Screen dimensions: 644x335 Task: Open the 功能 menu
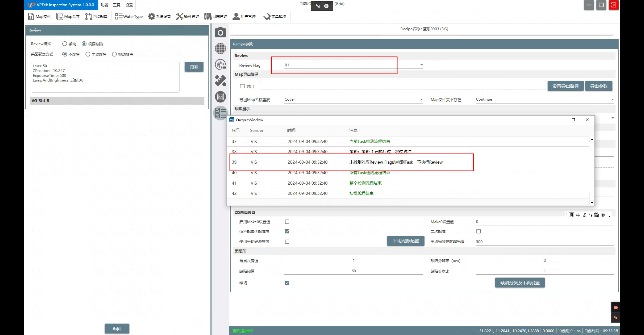pos(104,5)
